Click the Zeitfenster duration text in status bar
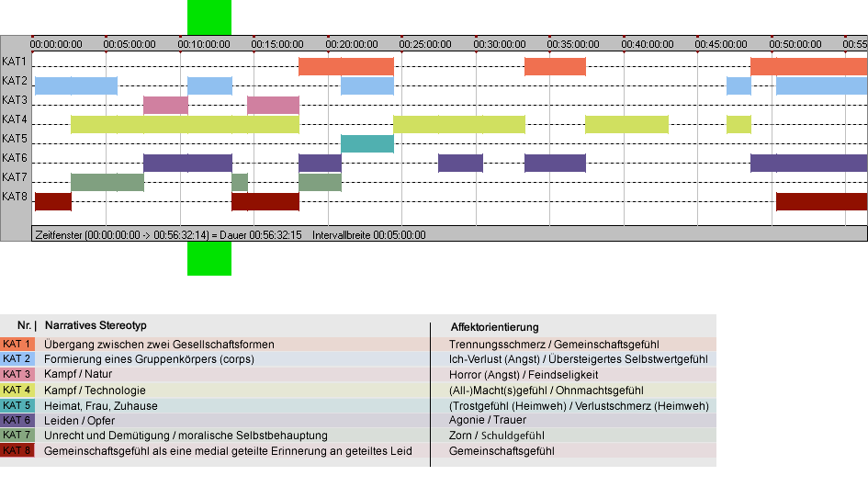This screenshot has height=487, width=868. tap(168, 235)
